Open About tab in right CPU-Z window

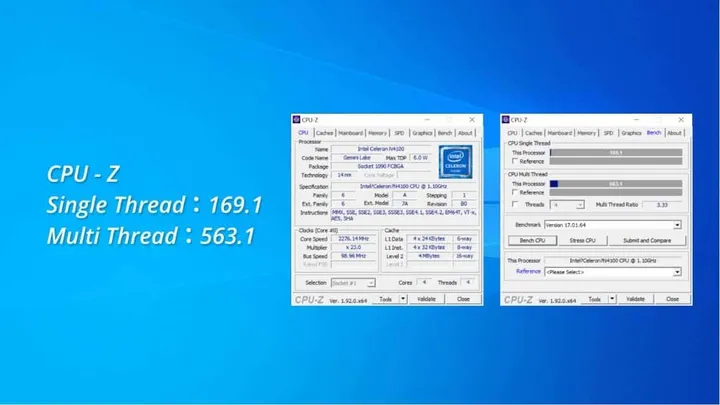pyautogui.click(x=675, y=133)
